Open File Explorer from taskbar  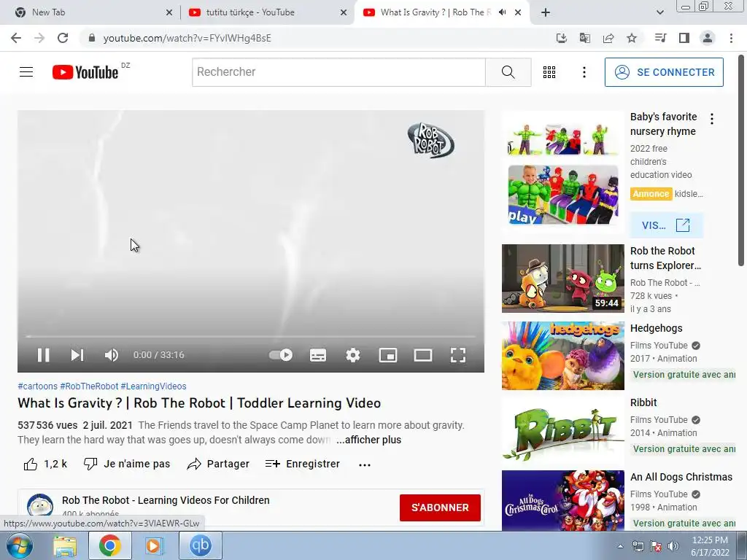click(65, 545)
